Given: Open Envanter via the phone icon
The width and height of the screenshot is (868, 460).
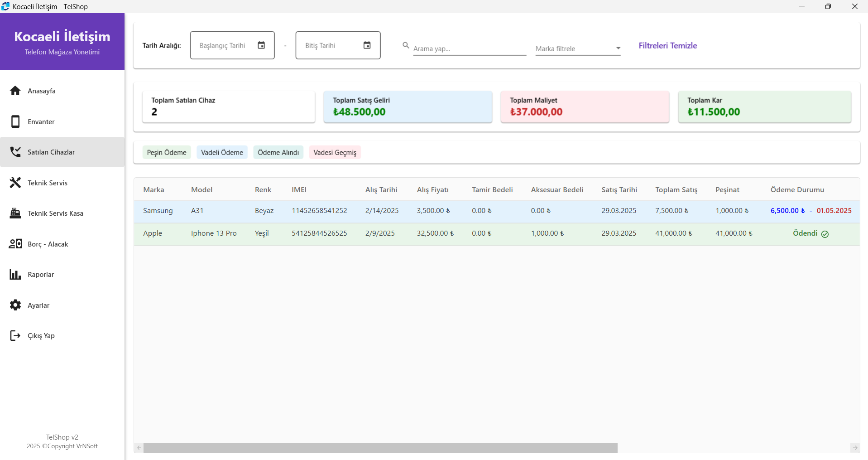Looking at the screenshot, I should pos(15,121).
